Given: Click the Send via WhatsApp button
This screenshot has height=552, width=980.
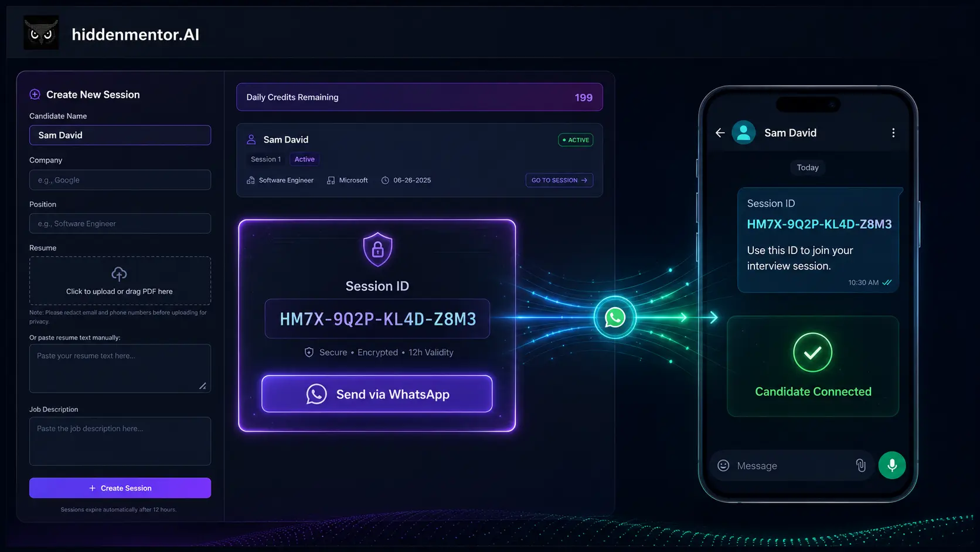Looking at the screenshot, I should [377, 394].
